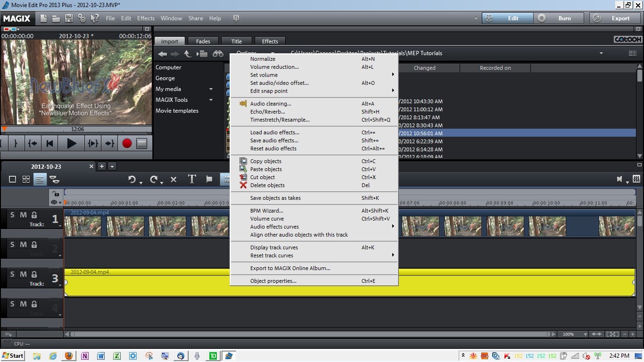Open the help book icon beside the Help menu
644x362 pixels.
[236, 18]
